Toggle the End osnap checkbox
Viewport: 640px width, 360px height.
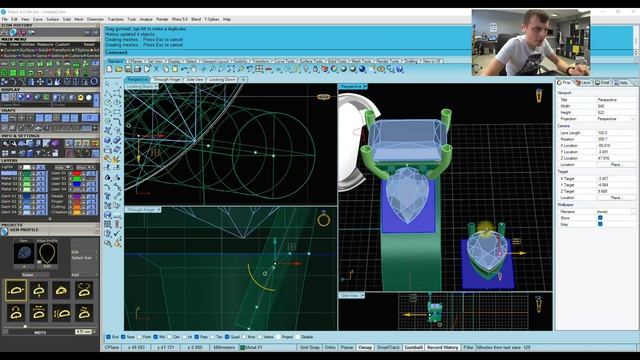tap(109, 337)
